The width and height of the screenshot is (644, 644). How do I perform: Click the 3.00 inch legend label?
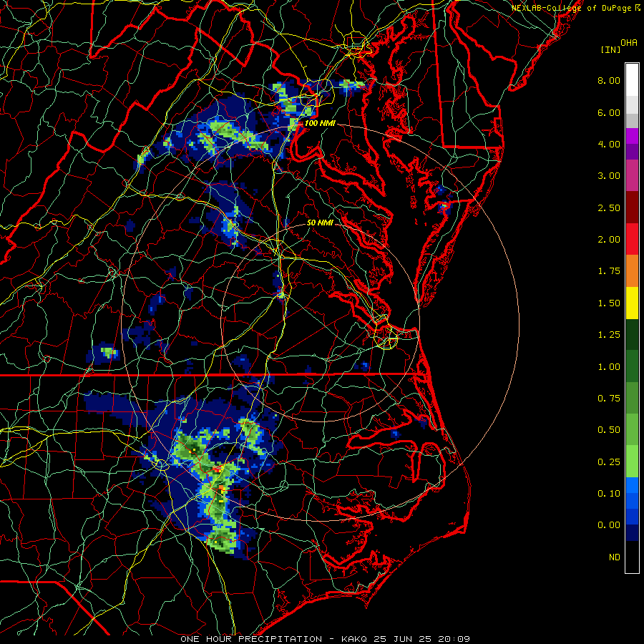point(609,176)
